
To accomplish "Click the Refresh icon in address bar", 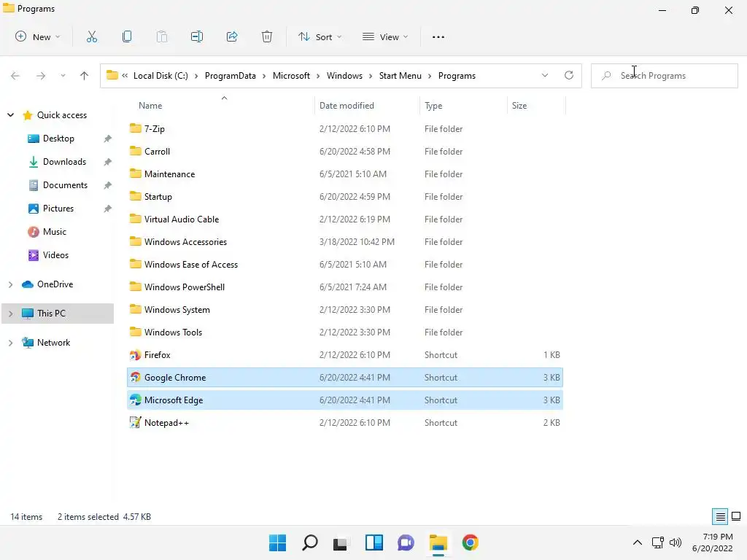I will coord(569,75).
